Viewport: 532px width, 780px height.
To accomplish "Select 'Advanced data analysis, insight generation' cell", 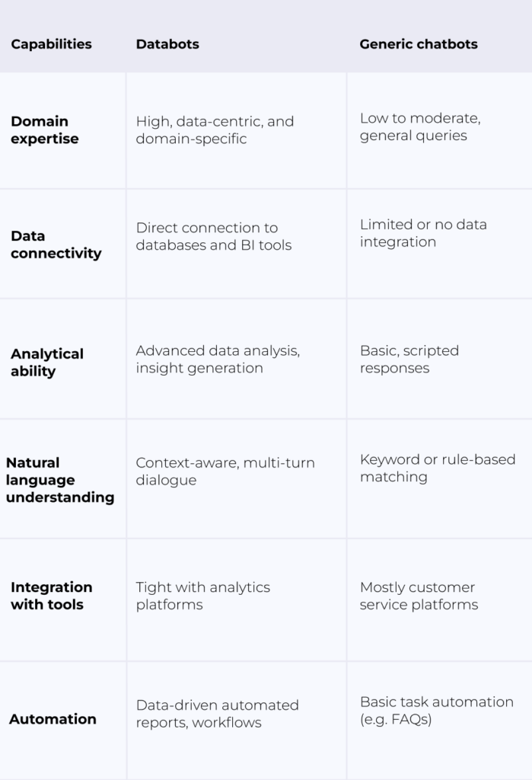I will pyautogui.click(x=218, y=360).
